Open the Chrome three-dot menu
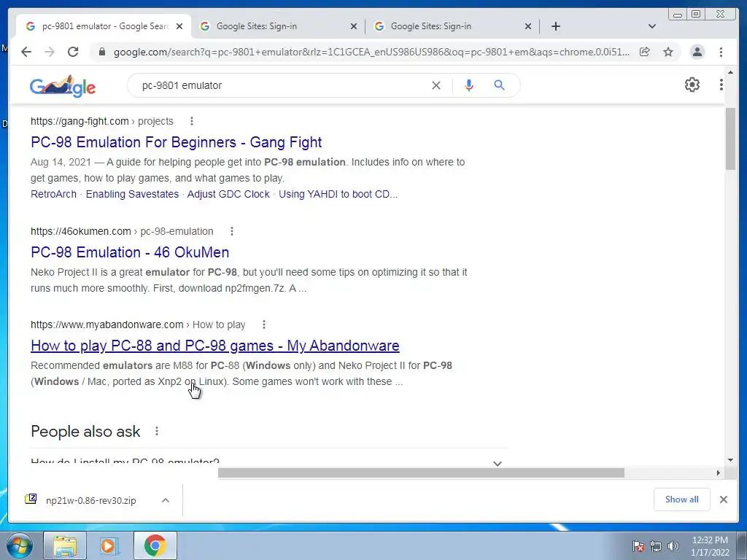 tap(721, 52)
